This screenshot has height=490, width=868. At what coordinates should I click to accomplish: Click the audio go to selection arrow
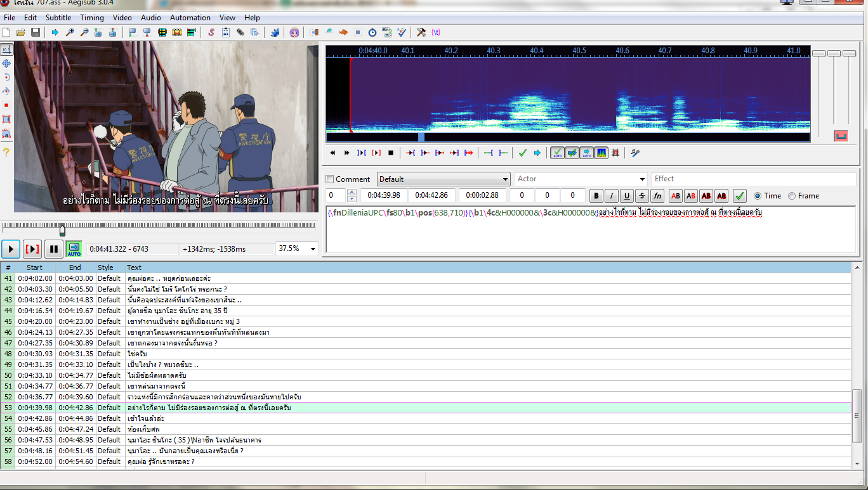pos(537,153)
